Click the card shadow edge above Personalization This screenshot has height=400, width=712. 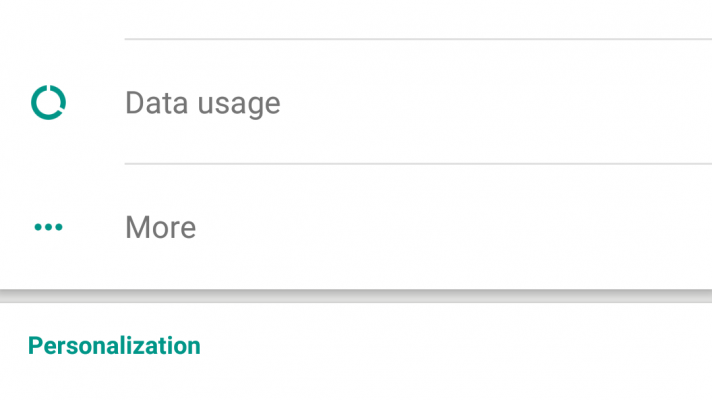point(356,296)
